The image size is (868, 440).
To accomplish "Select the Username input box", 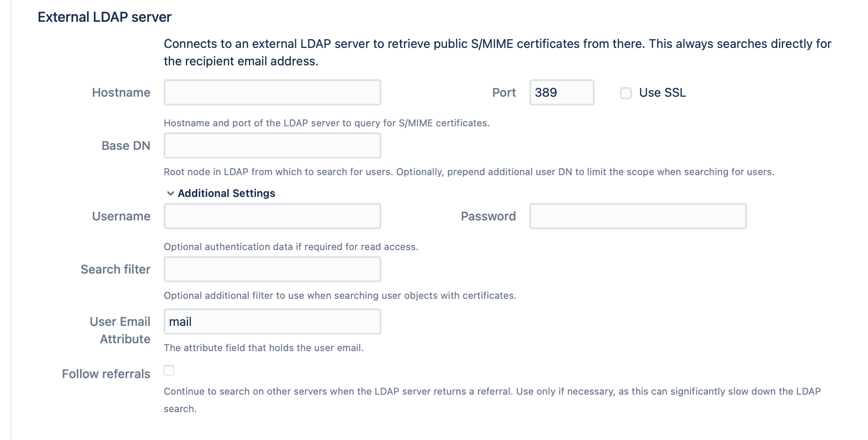I will click(272, 216).
